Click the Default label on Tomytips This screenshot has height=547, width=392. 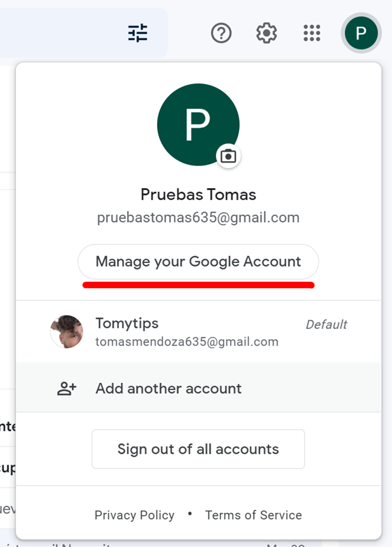(326, 325)
